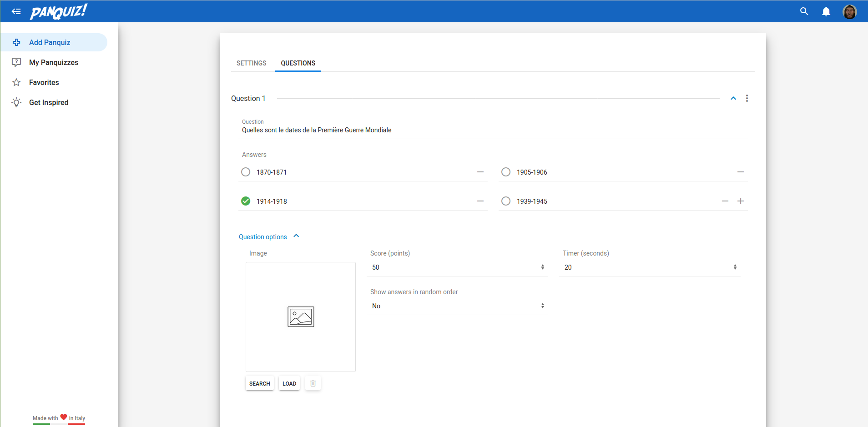Open the Score (points) dropdown
Image resolution: width=868 pixels, height=427 pixels.
coord(457,267)
